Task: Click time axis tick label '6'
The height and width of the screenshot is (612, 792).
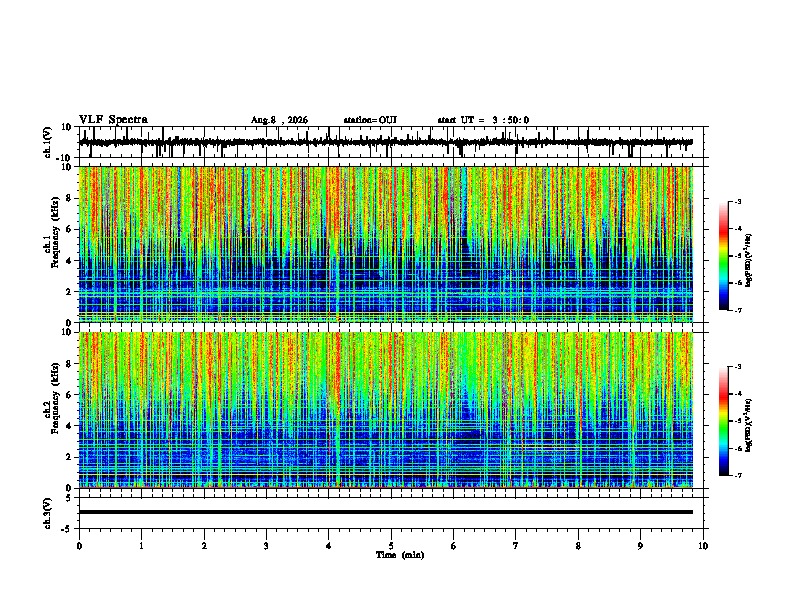Action: click(453, 546)
